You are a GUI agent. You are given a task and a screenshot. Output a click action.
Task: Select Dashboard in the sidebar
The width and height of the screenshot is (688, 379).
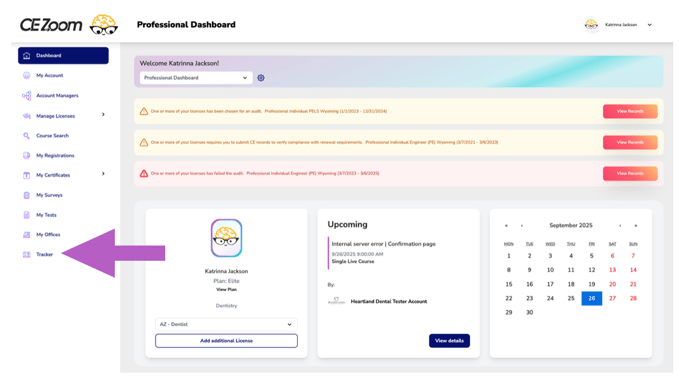pyautogui.click(x=63, y=56)
